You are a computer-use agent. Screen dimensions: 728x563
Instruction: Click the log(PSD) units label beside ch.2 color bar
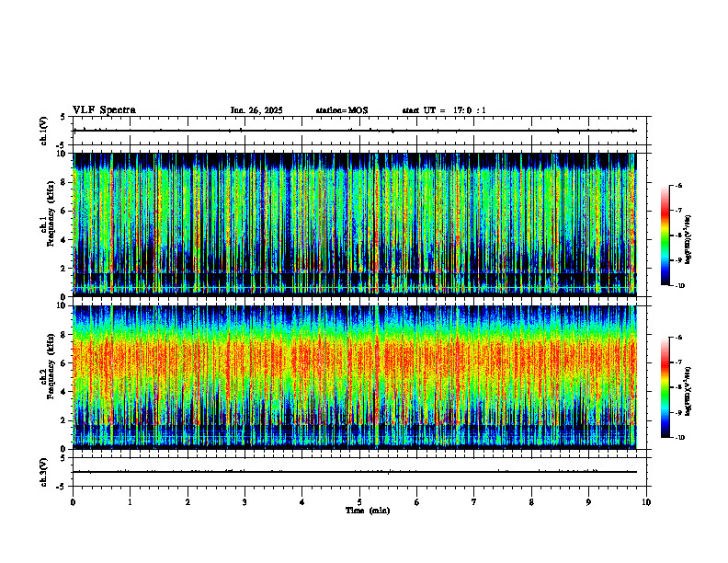[x=688, y=392]
